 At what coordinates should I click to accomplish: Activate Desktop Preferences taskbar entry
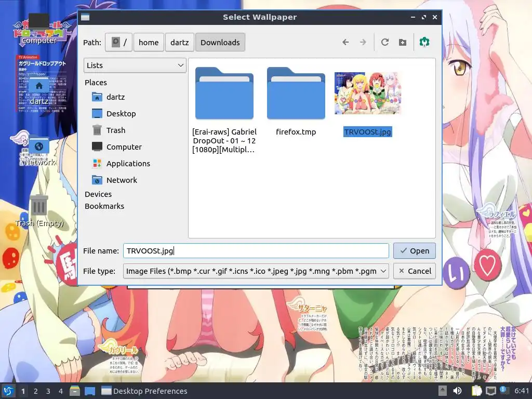pyautogui.click(x=144, y=391)
